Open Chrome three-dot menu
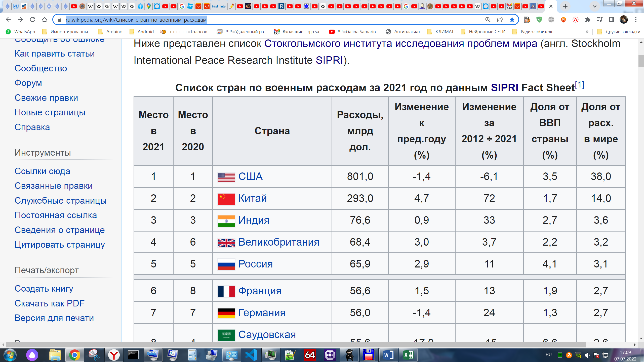644x362 pixels. [636, 20]
